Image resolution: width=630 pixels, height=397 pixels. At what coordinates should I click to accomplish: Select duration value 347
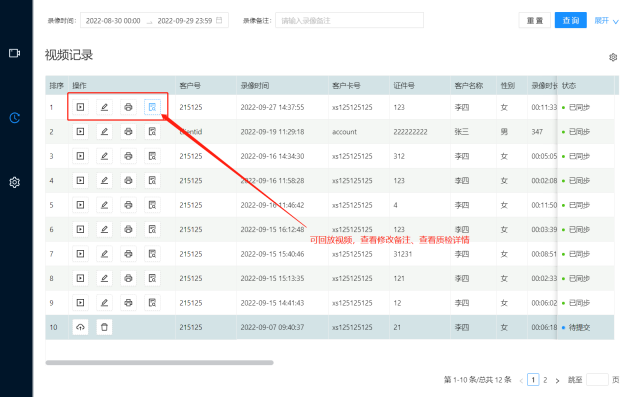[x=537, y=132]
